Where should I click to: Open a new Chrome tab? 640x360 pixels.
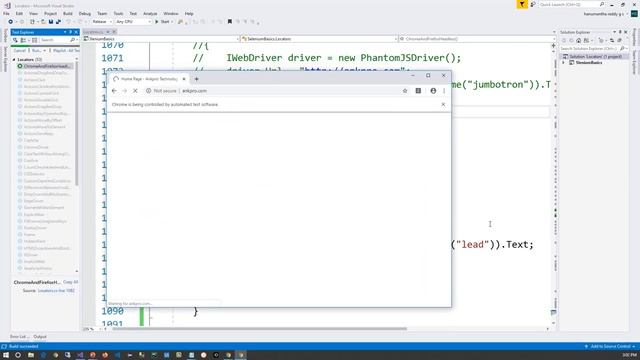pyautogui.click(x=196, y=79)
